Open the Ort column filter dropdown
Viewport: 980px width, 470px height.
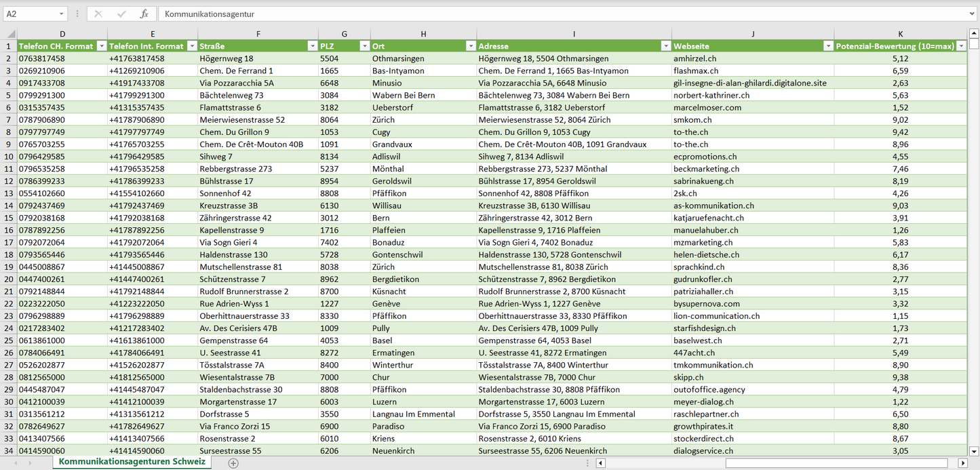tap(470, 46)
